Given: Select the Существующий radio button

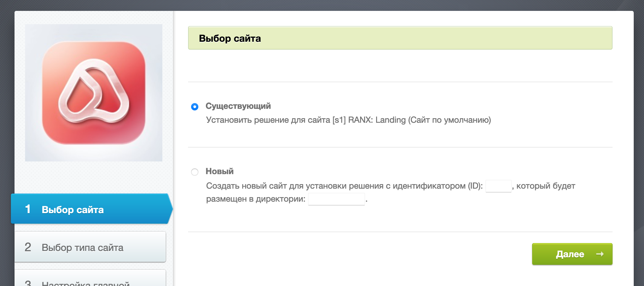Looking at the screenshot, I should pos(195,107).
